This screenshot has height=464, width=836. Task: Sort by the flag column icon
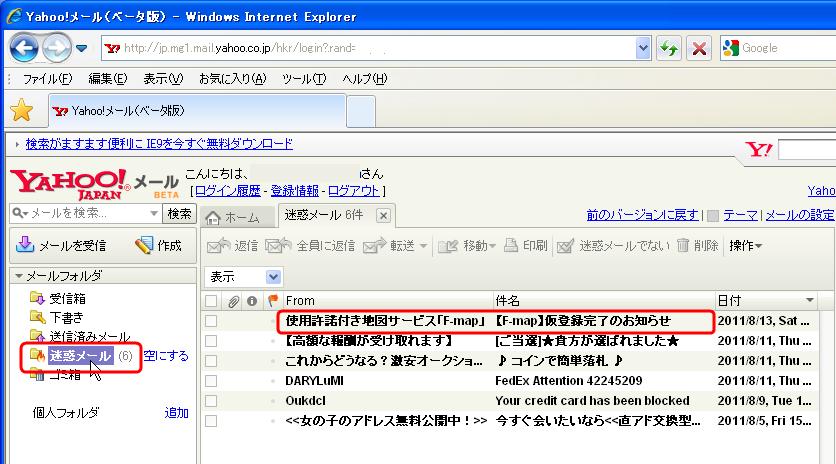273,301
